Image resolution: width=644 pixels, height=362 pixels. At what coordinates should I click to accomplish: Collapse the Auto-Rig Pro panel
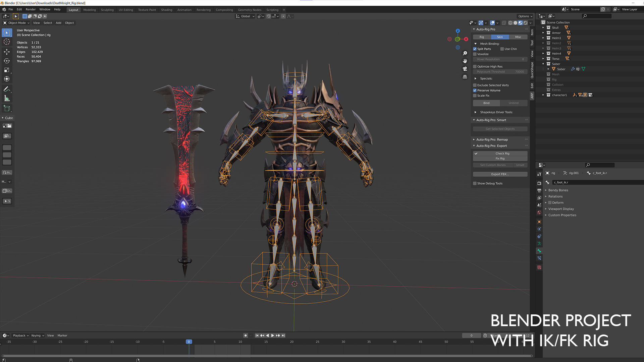[x=474, y=29]
